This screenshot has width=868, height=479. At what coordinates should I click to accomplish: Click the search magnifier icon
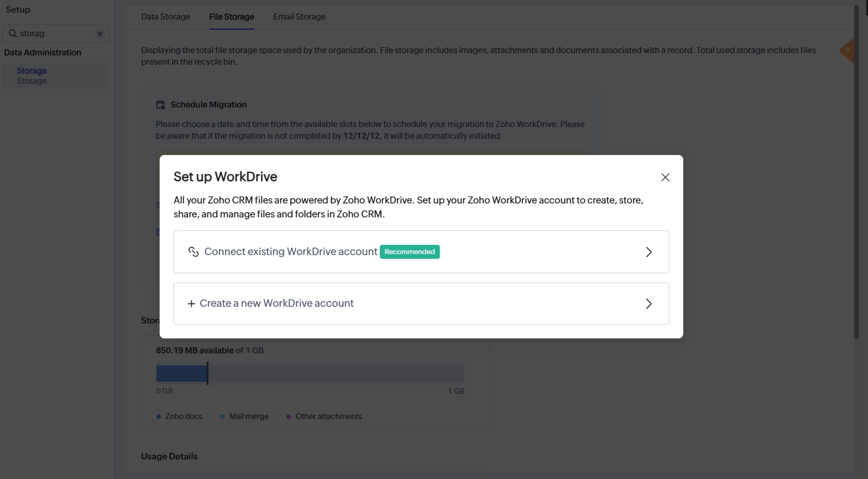pos(13,33)
